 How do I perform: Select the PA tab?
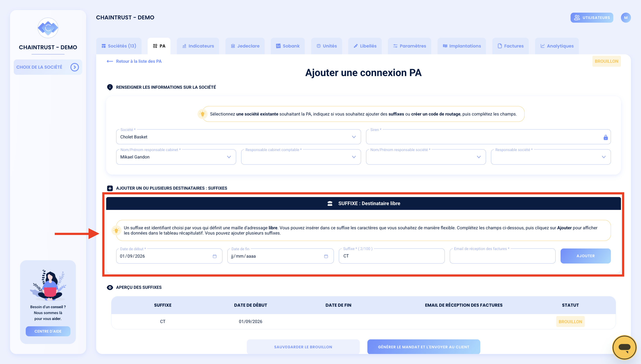pos(159,46)
